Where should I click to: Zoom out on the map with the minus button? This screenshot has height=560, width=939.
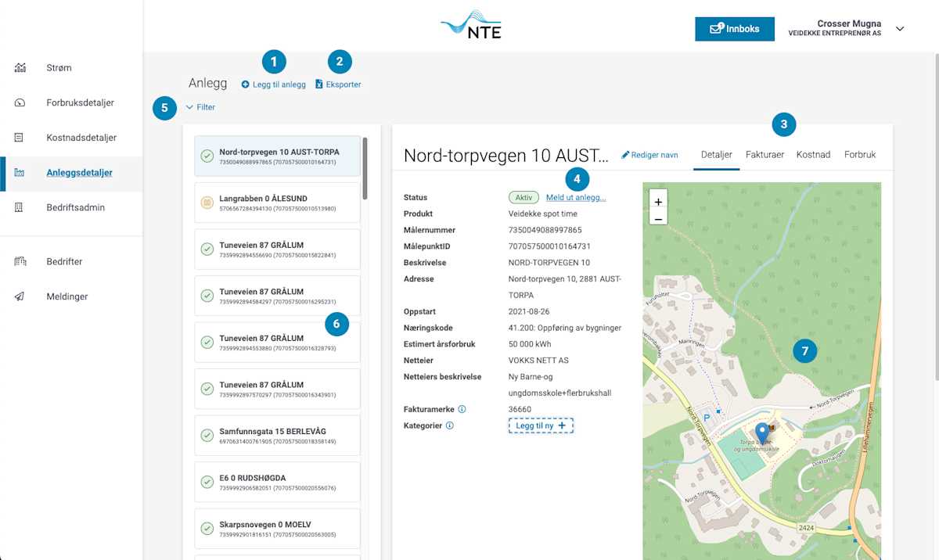pos(658,219)
